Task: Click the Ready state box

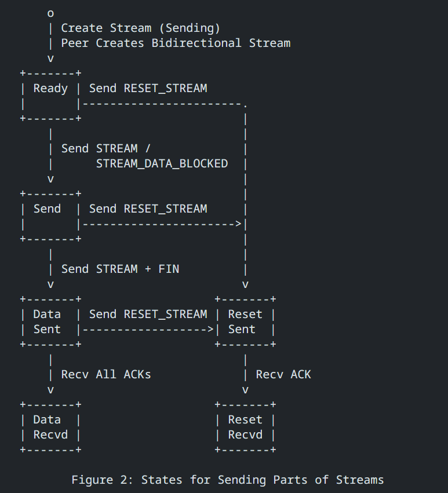Action: [50, 89]
